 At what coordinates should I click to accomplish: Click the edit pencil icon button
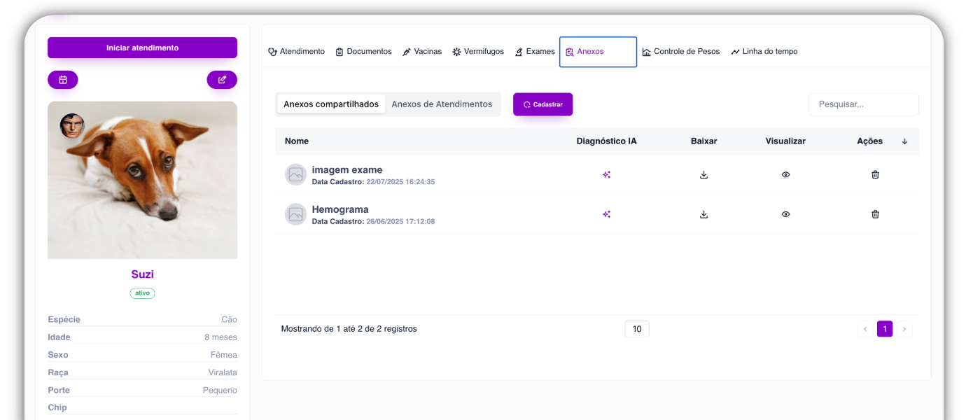[222, 80]
